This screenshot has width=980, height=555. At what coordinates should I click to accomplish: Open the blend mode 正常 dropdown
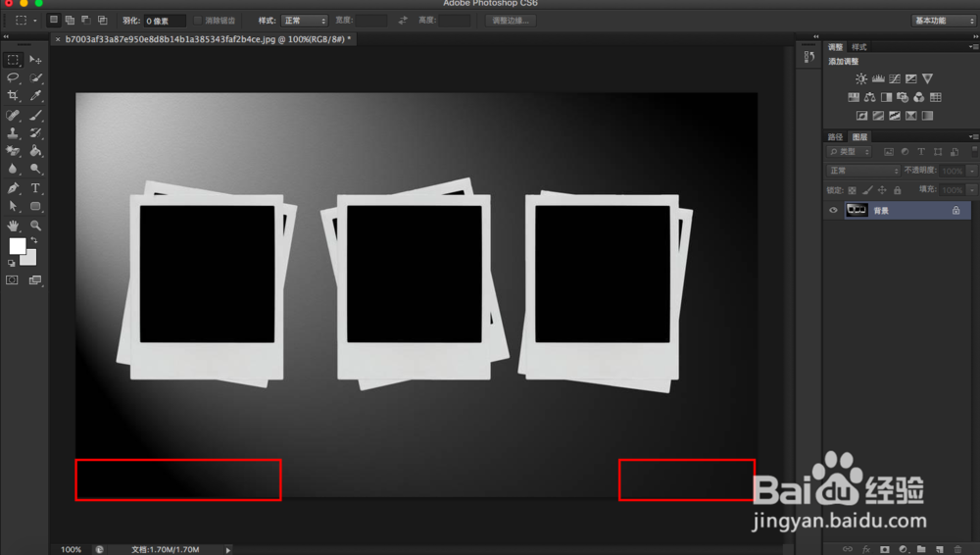863,171
